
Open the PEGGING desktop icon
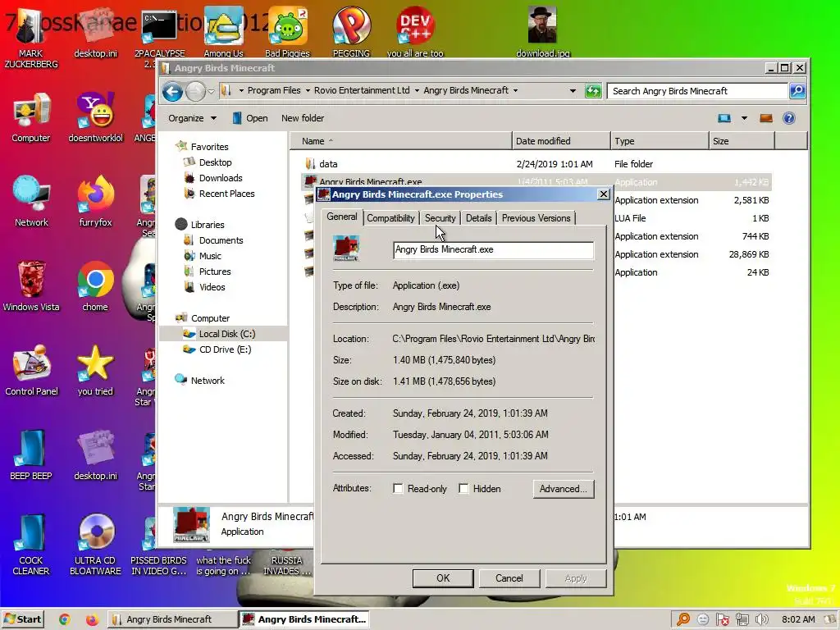(x=351, y=30)
